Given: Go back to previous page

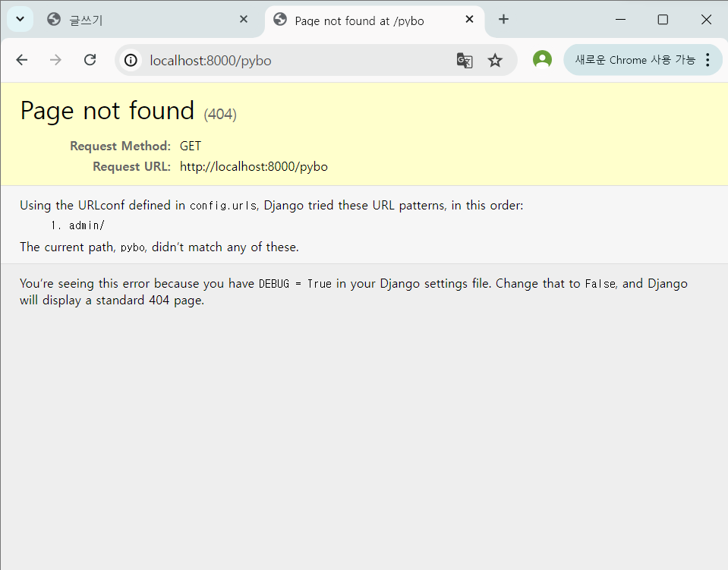Looking at the screenshot, I should click(22, 60).
